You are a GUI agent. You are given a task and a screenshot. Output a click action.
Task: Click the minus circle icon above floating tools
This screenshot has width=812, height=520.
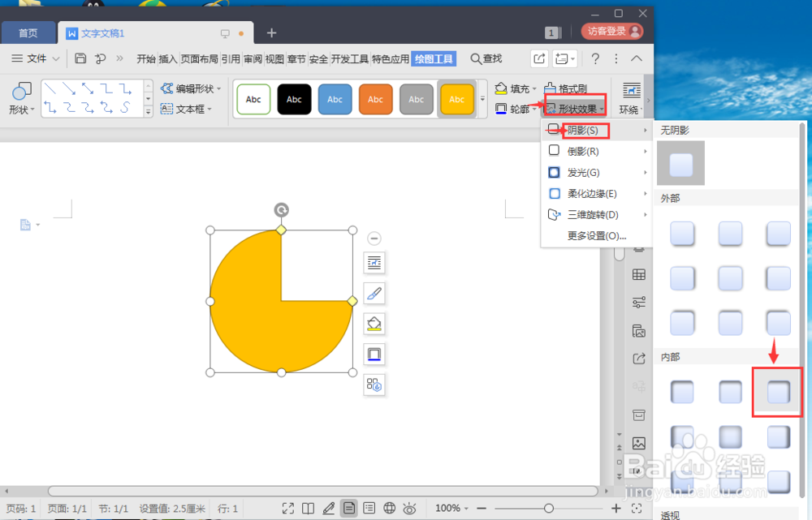pyautogui.click(x=374, y=238)
